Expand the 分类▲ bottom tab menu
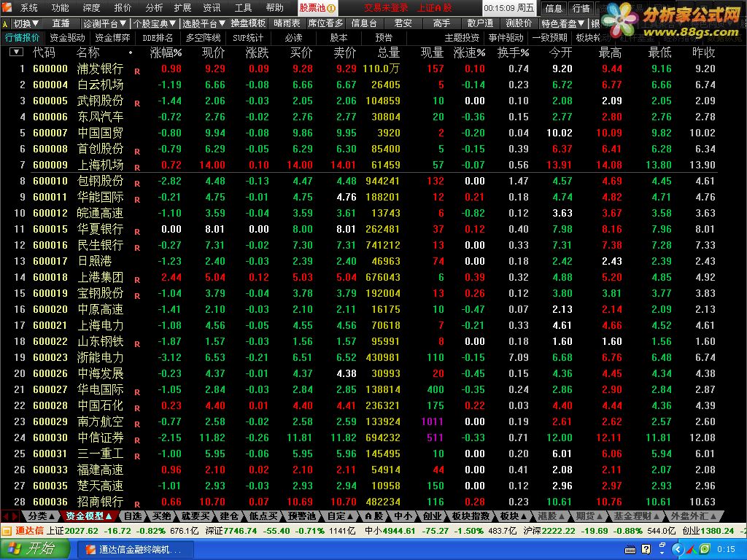 42,516
